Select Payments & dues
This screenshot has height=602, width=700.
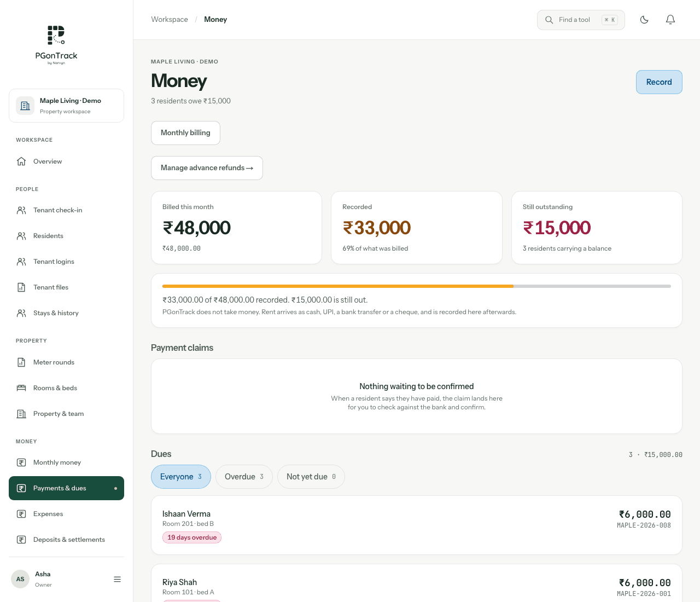tap(66, 488)
